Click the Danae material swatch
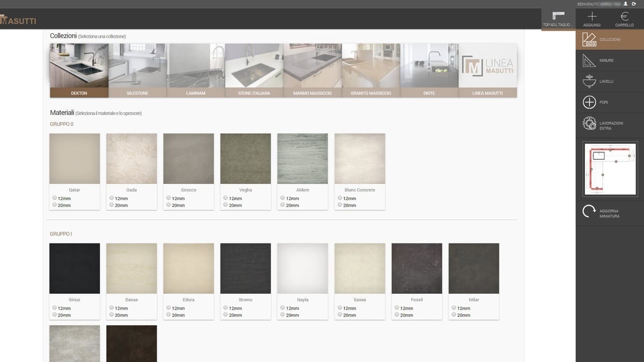Screen dimensions: 644x362 pyautogui.click(x=131, y=269)
